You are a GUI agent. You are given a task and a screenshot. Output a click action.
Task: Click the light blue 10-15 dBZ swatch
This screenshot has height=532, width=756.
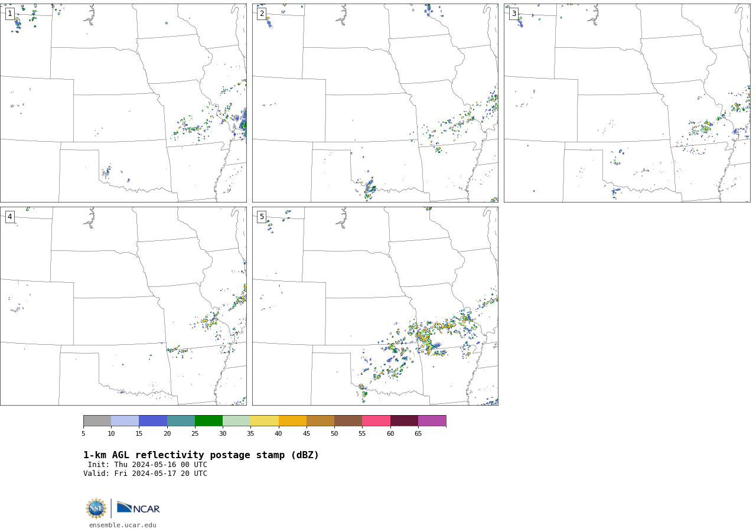(125, 420)
